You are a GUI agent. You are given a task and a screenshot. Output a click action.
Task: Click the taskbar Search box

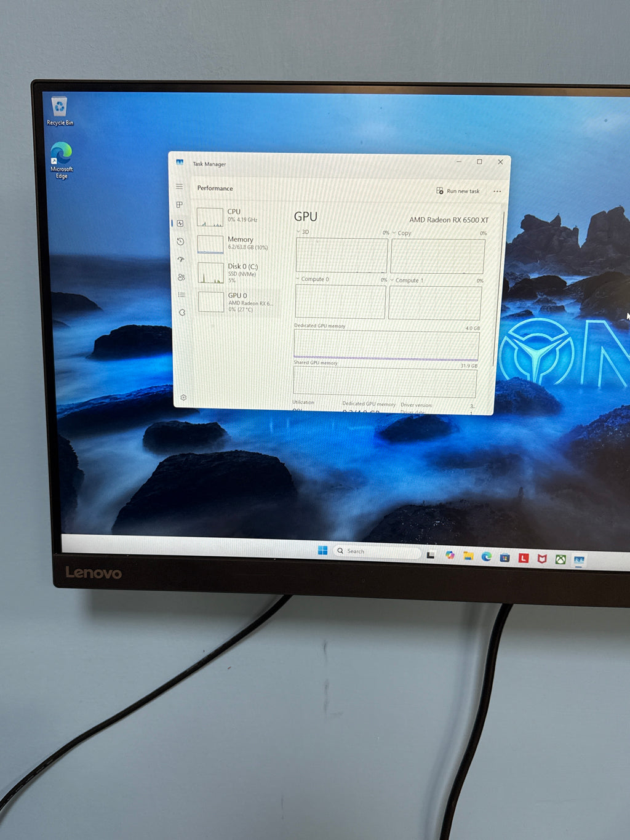click(377, 551)
